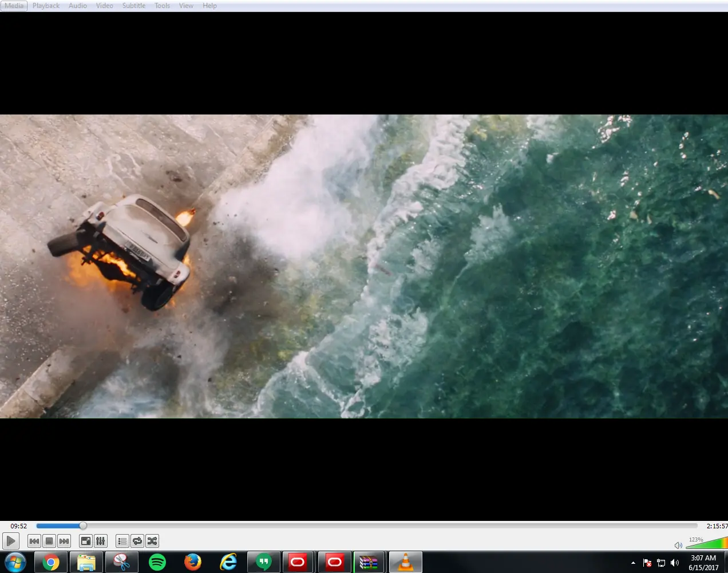Open the Subtitle menu

133,6
